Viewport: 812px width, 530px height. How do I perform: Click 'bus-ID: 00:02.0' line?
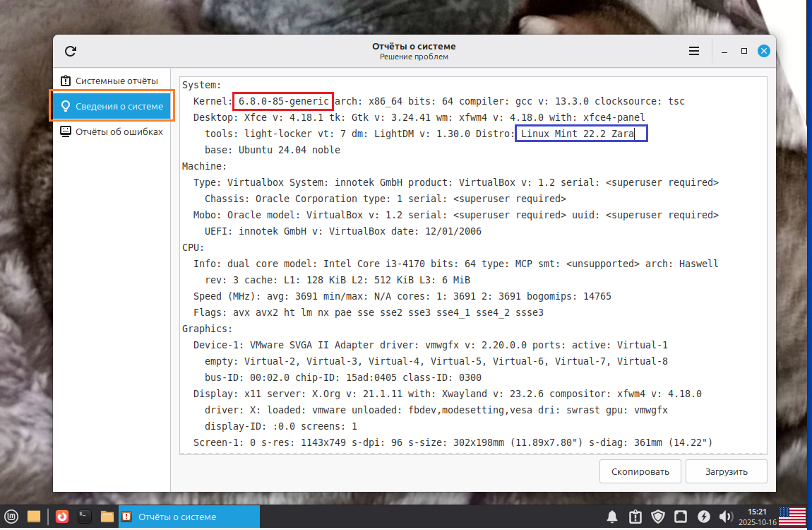[x=343, y=377]
